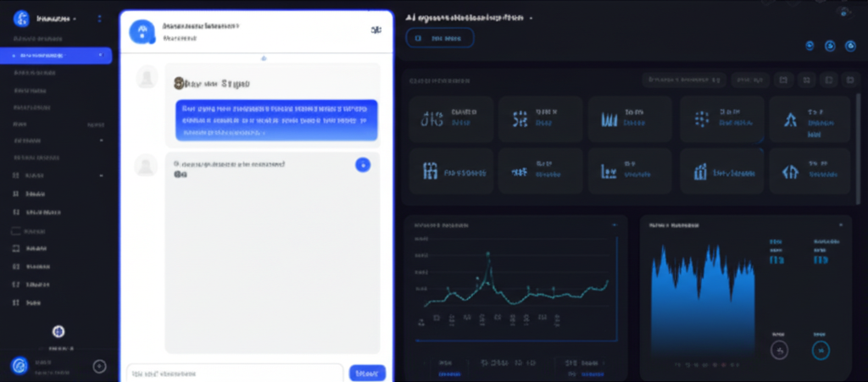Click the leftmost blue circle icon in dashboard header
Image resolution: width=868 pixels, height=382 pixels.
tap(810, 46)
